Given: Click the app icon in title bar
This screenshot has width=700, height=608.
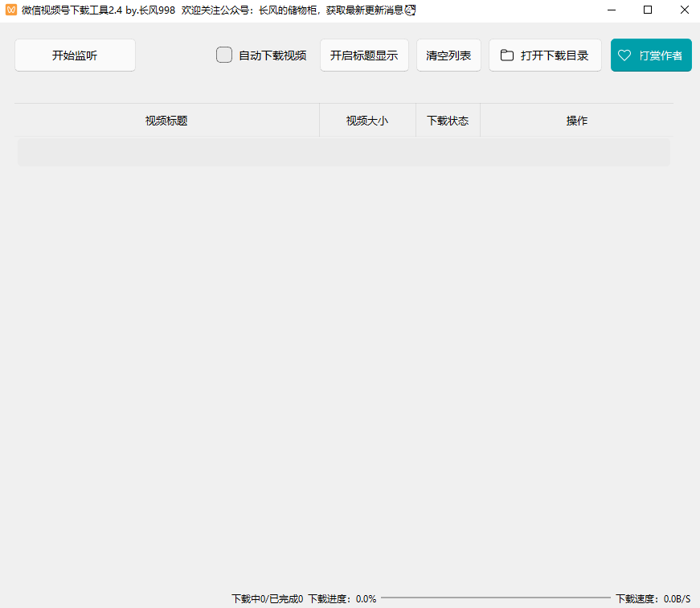Looking at the screenshot, I should [11, 10].
